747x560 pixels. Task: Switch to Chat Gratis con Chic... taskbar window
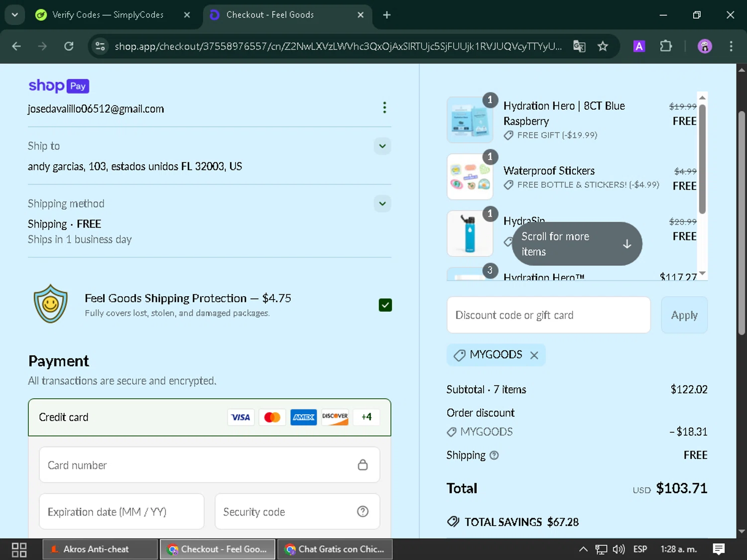point(335,550)
